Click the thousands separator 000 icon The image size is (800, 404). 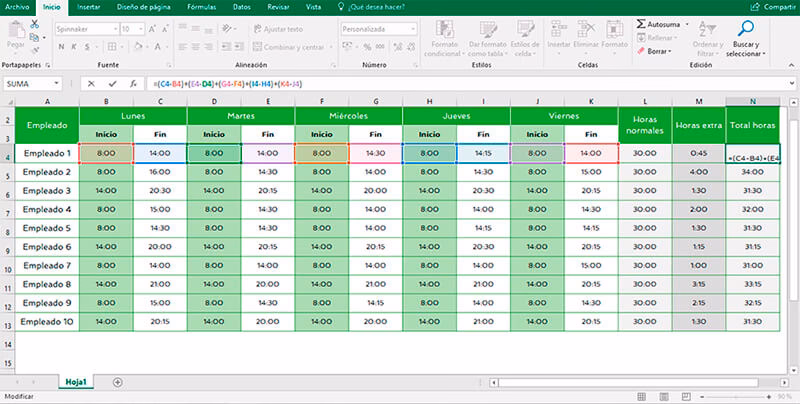pyautogui.click(x=380, y=47)
